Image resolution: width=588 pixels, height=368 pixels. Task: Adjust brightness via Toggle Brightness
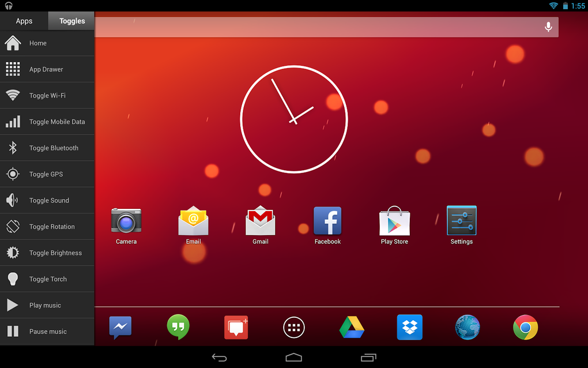click(x=46, y=253)
